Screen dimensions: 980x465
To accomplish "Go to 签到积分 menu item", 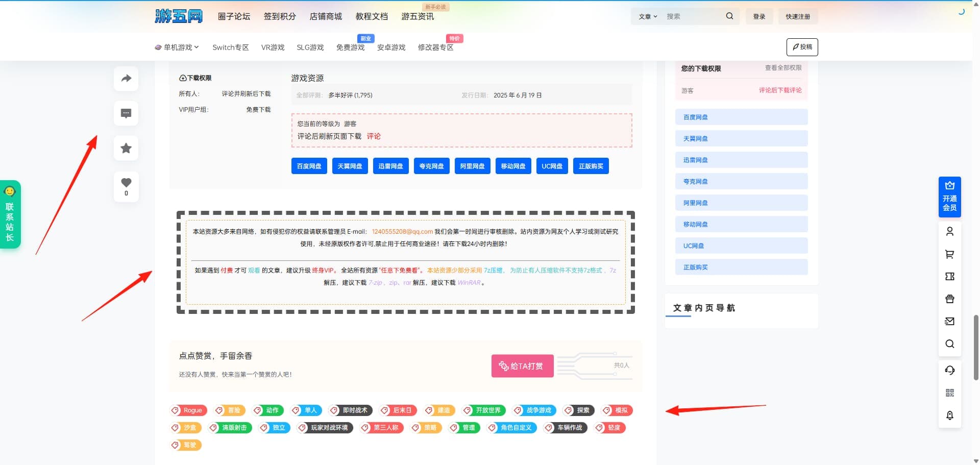I will [280, 16].
